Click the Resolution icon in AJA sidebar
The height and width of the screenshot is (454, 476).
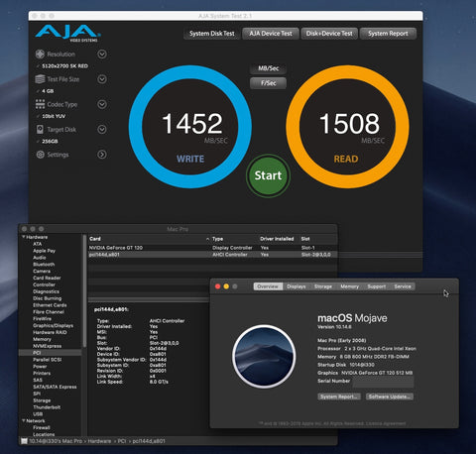click(x=40, y=54)
